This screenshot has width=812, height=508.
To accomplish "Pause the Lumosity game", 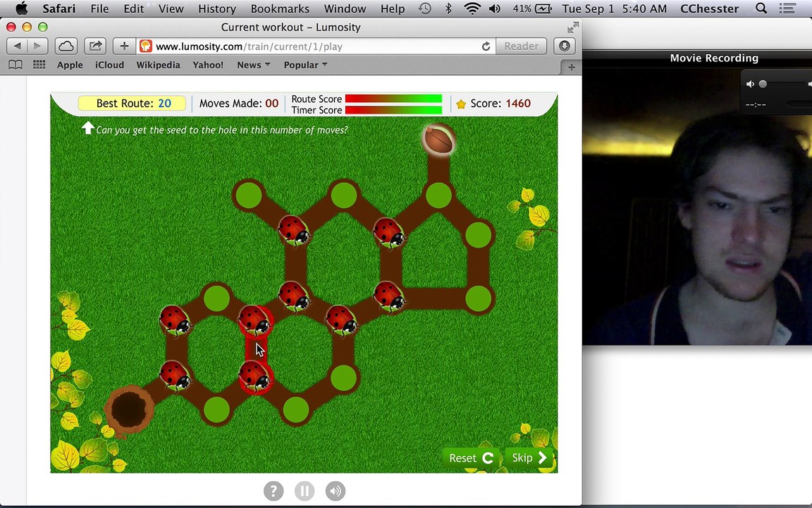I will [x=304, y=490].
